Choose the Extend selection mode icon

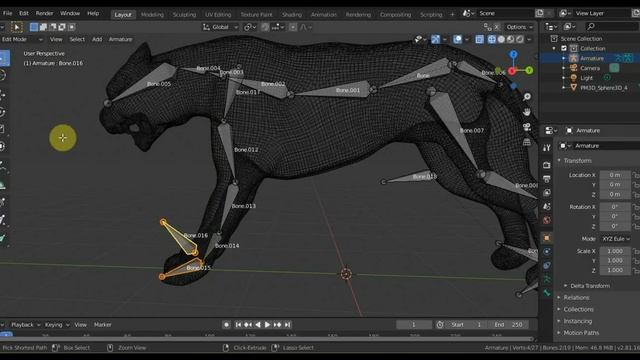[43, 27]
